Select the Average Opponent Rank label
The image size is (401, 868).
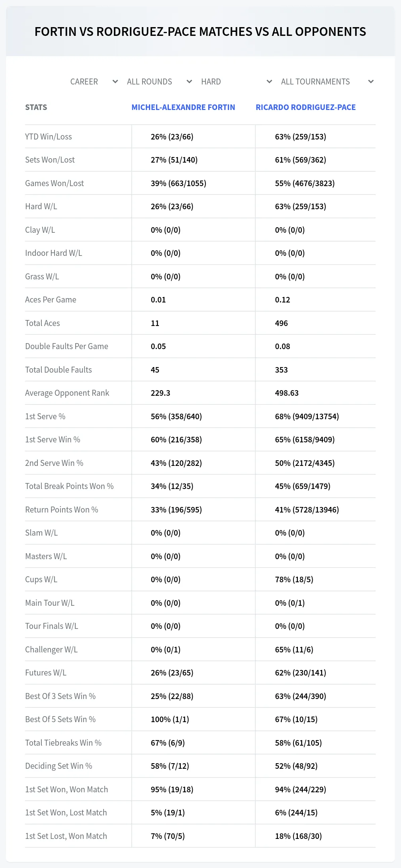(67, 393)
